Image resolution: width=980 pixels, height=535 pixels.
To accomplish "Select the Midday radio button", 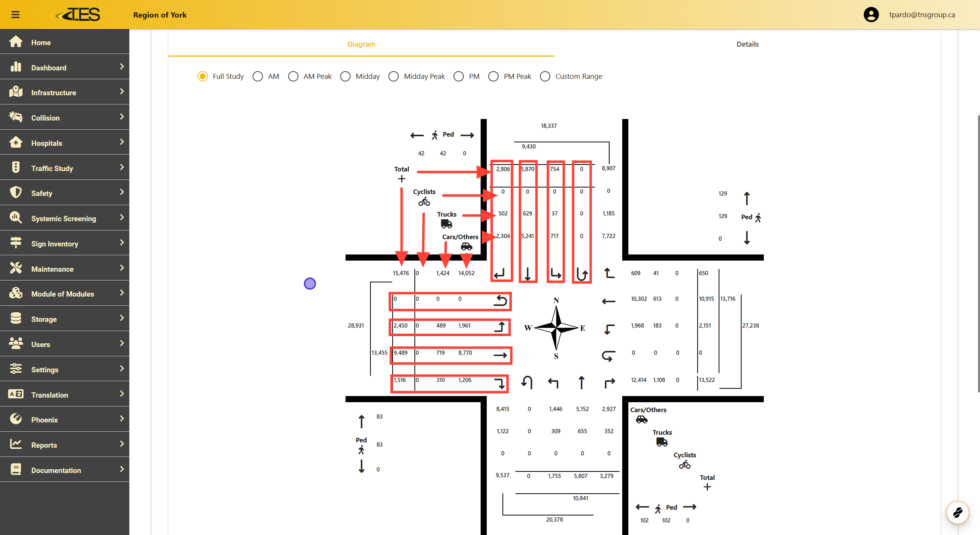I will pos(345,77).
